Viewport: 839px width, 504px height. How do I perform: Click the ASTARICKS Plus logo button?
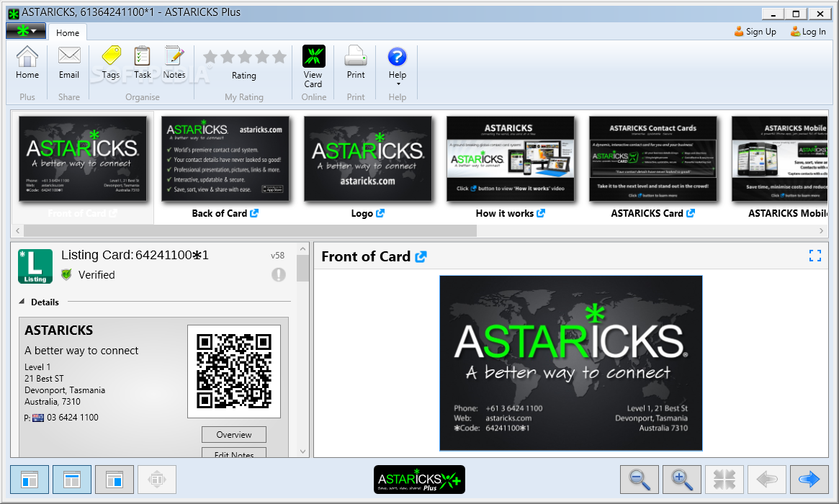pyautogui.click(x=419, y=480)
